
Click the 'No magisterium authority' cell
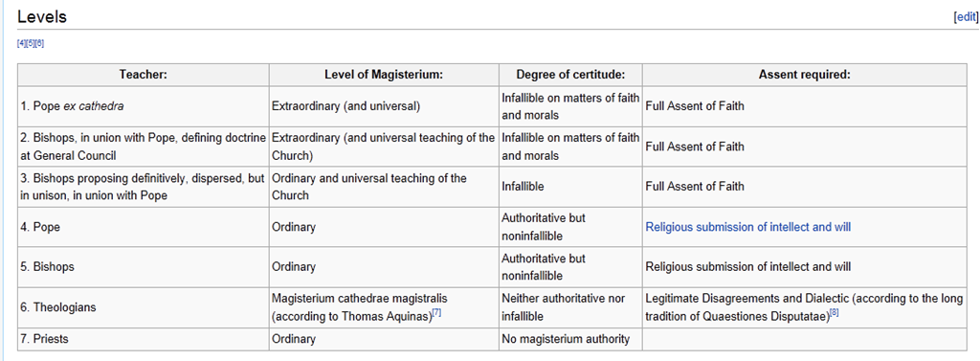570,339
